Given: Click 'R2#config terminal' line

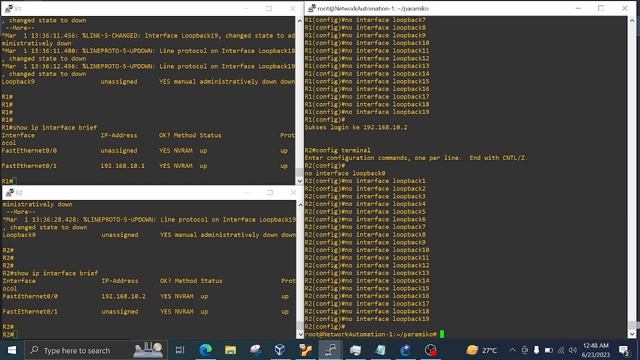Looking at the screenshot, I should 338,150.
